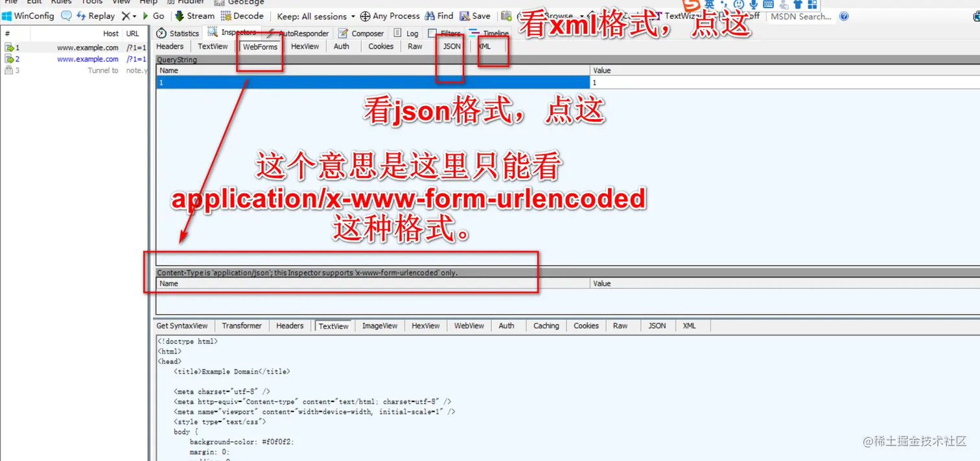Open the Sogou emoji smiley icon
Image resolution: width=980 pixels, height=461 pixels.
pos(739,5)
